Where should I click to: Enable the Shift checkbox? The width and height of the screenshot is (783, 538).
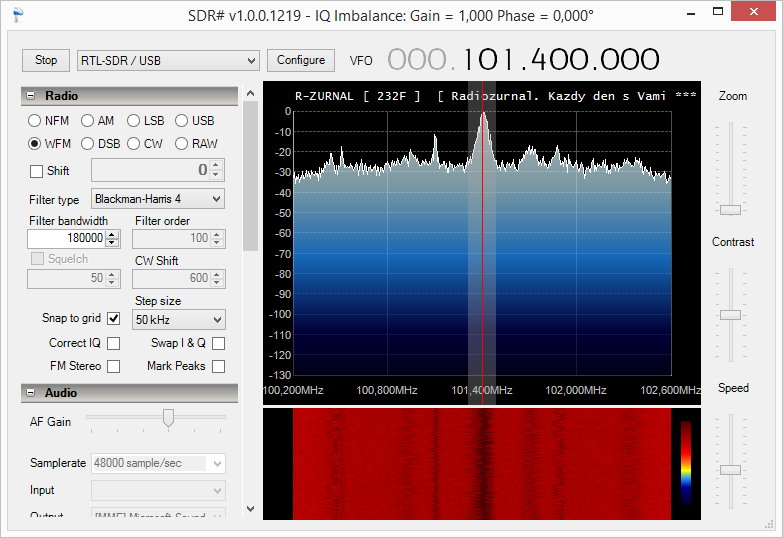(37, 171)
